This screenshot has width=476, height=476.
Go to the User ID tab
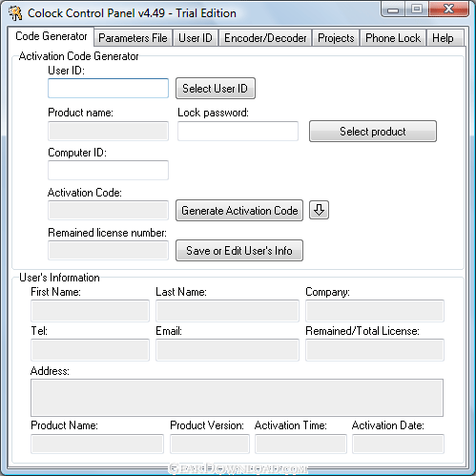point(196,38)
